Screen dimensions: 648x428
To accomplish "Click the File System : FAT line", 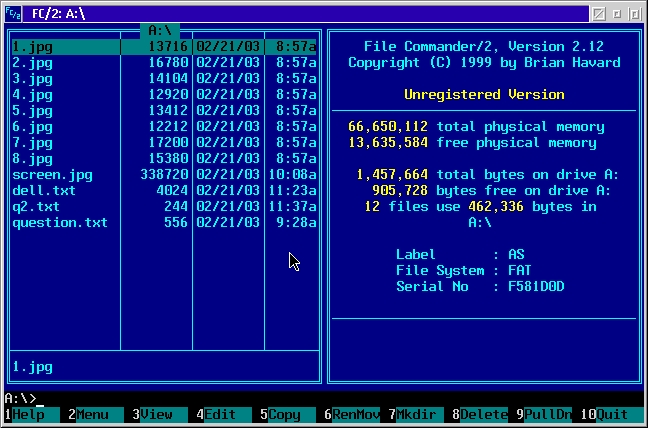I will 464,271.
